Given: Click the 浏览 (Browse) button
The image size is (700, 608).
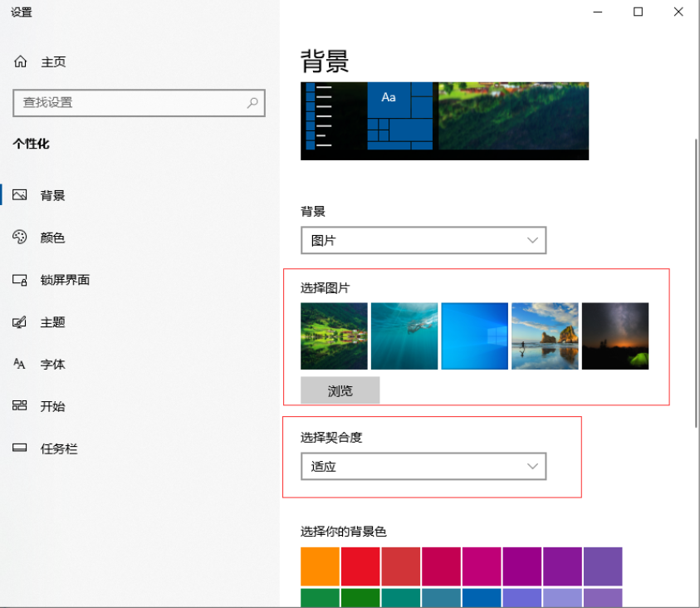Looking at the screenshot, I should tap(340, 390).
